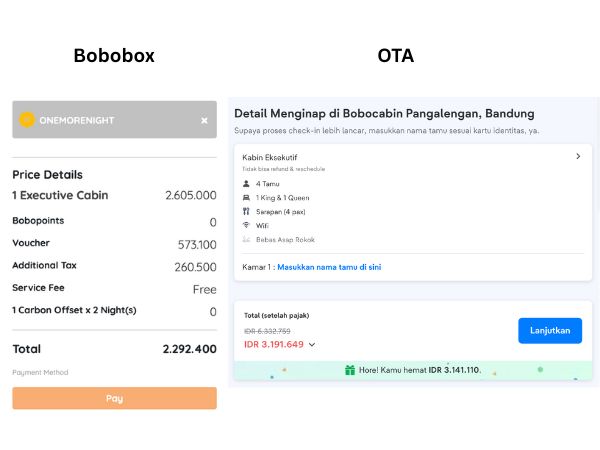The width and height of the screenshot is (600, 450).
Task: Select the red IDR 3.191.649 price
Action: [x=274, y=344]
